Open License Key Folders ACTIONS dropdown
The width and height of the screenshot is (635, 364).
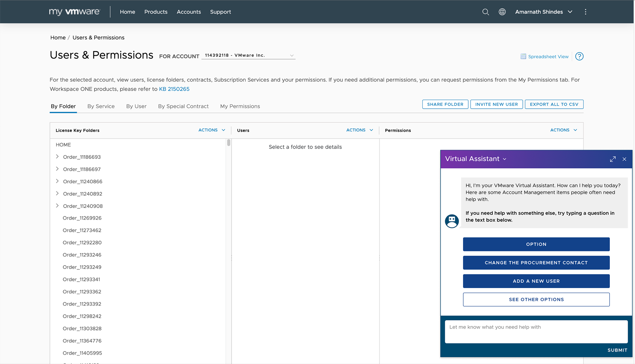[x=212, y=130]
